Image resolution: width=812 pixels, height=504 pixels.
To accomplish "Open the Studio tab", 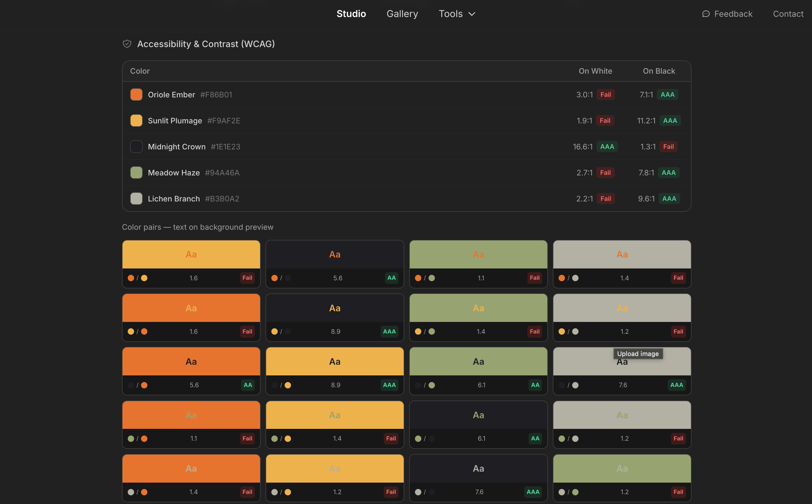I will click(x=351, y=14).
